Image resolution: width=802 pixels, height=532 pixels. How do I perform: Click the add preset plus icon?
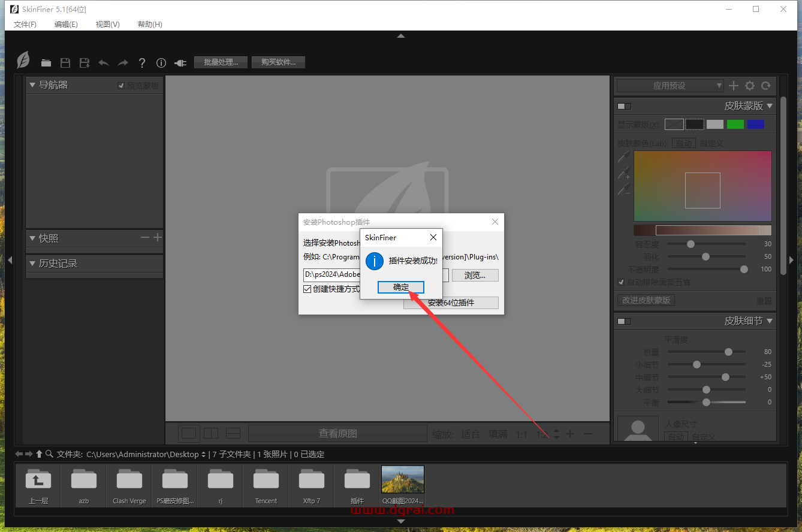[734, 86]
